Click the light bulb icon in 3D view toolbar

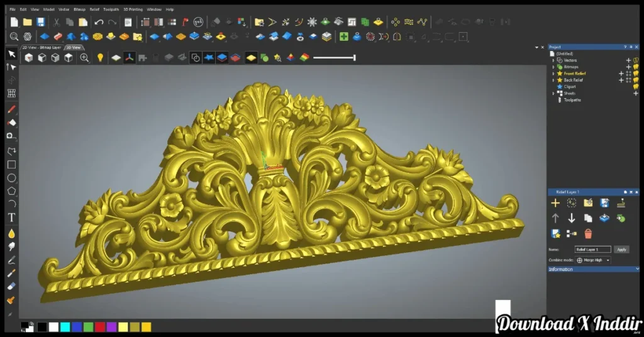tap(99, 58)
